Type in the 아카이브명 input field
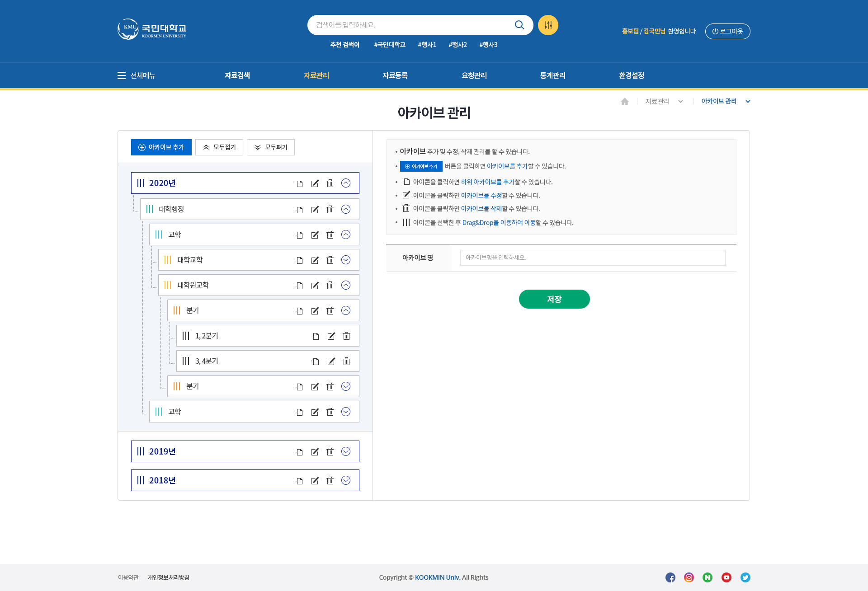 (592, 258)
